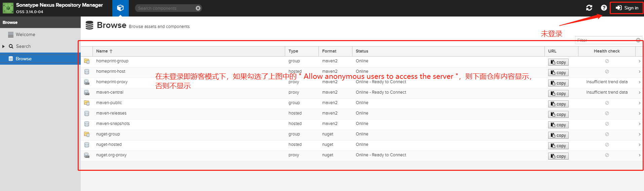Open the maven-central row chevron
This screenshot has height=191, width=644.
pos(639,93)
